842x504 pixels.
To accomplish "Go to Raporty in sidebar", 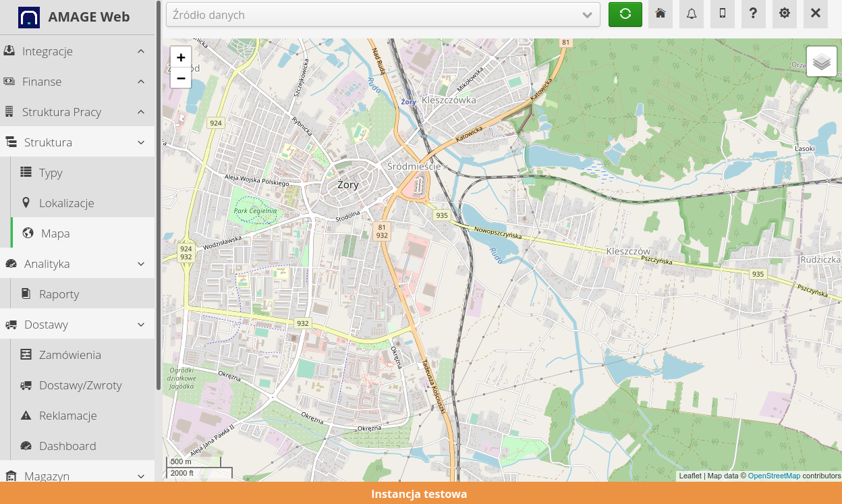I will tap(59, 294).
